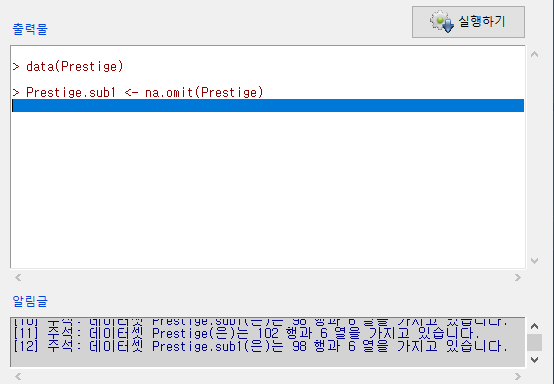Click the 실행하기 (Run) button
This screenshot has height=384, width=554.
click(x=468, y=22)
